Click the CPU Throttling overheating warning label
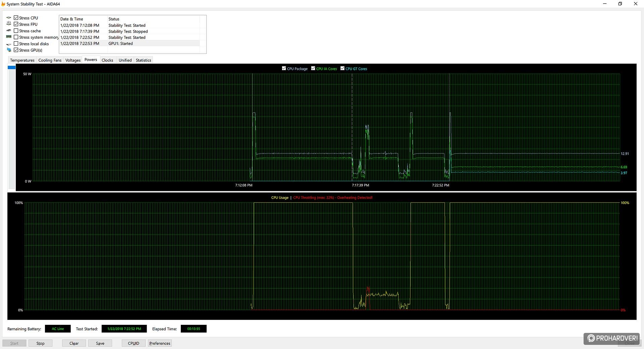This screenshot has width=644, height=349. [x=333, y=198]
